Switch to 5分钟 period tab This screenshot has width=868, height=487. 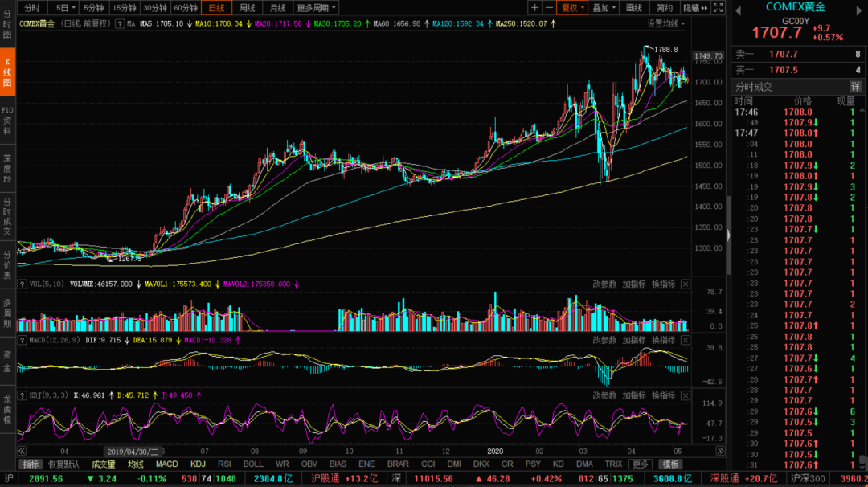pos(93,8)
